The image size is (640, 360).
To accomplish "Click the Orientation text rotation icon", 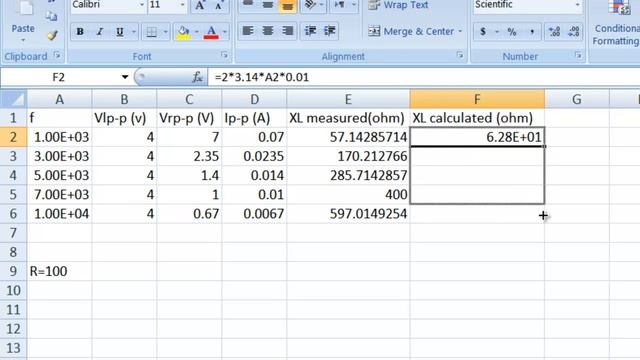I will click(311, 5).
